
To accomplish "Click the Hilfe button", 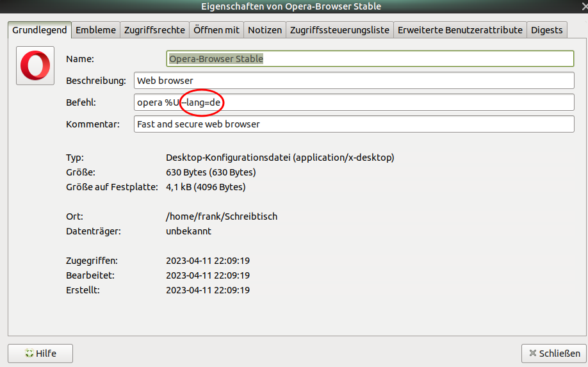I will 40,354.
